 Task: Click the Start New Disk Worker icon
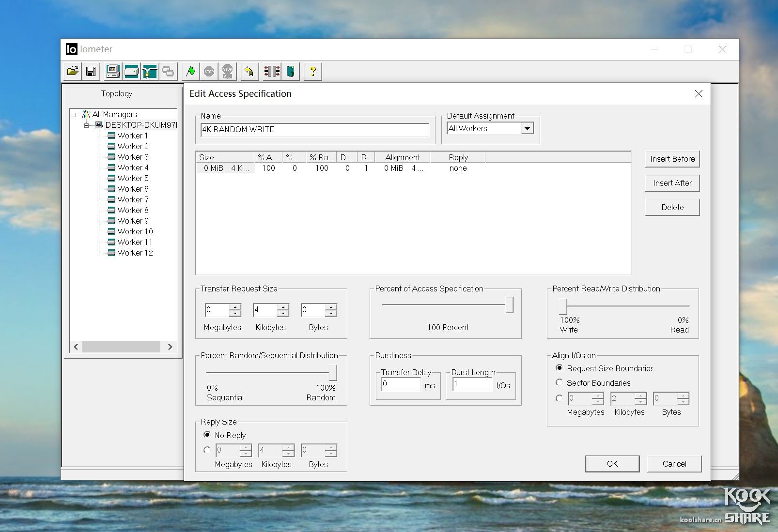(131, 72)
